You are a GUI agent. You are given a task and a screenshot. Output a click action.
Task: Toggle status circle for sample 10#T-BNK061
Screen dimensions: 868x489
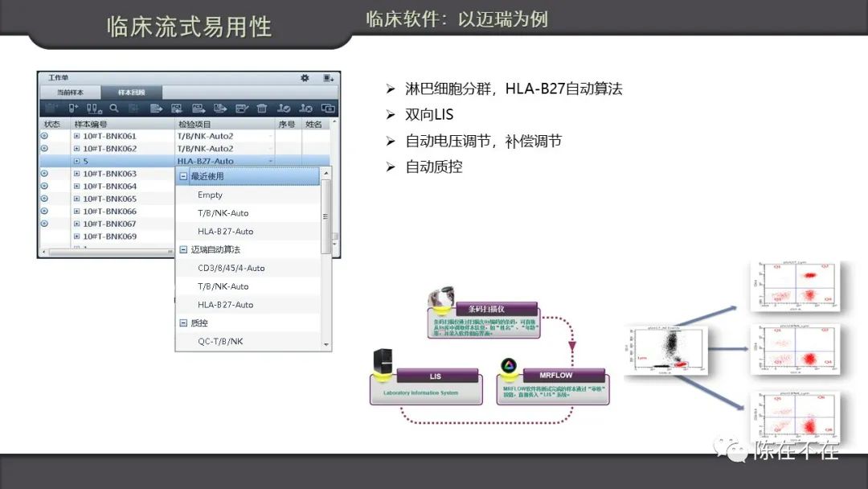click(x=45, y=136)
